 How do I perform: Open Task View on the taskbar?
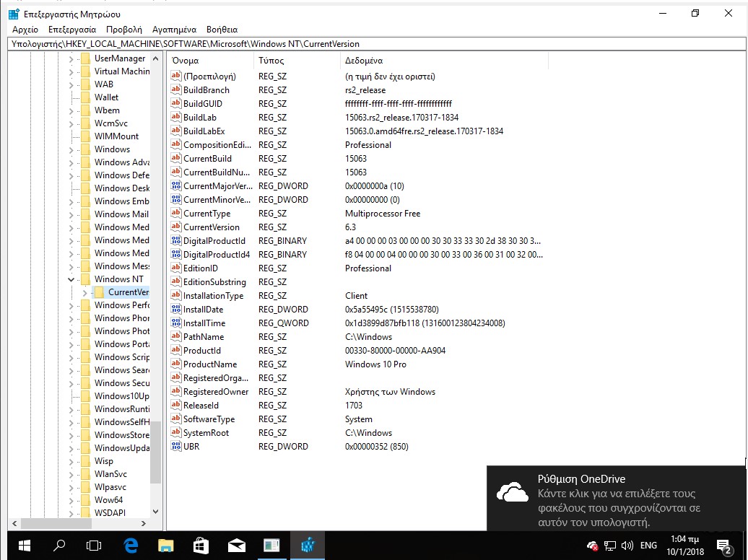pyautogui.click(x=94, y=546)
